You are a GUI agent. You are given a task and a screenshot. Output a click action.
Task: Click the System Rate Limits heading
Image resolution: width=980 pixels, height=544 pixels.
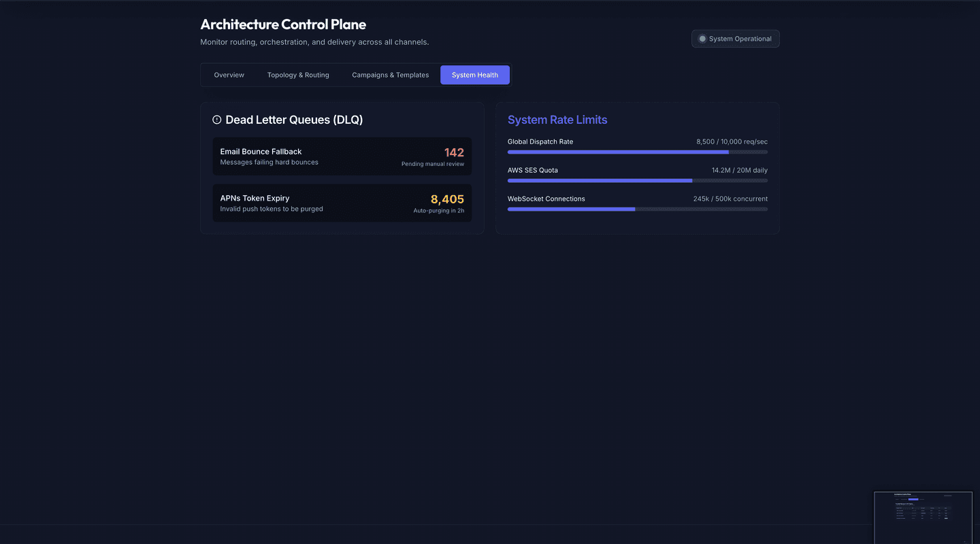(557, 120)
